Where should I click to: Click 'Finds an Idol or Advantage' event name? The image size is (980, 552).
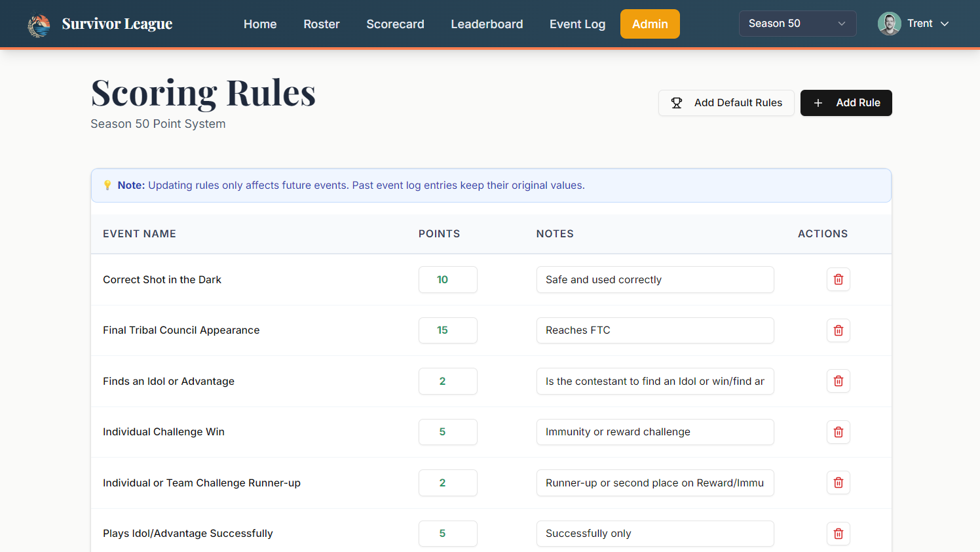pyautogui.click(x=168, y=382)
